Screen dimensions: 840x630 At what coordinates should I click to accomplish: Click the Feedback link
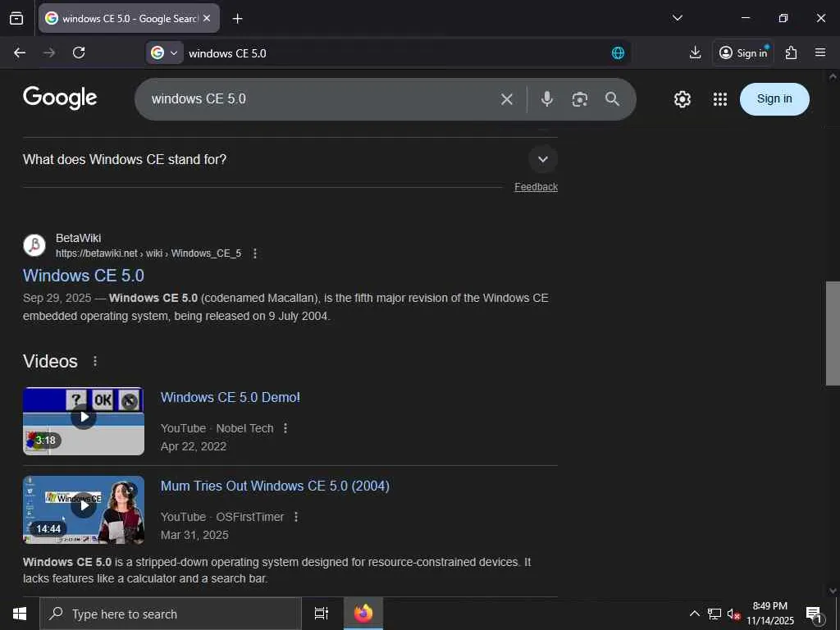click(x=536, y=187)
